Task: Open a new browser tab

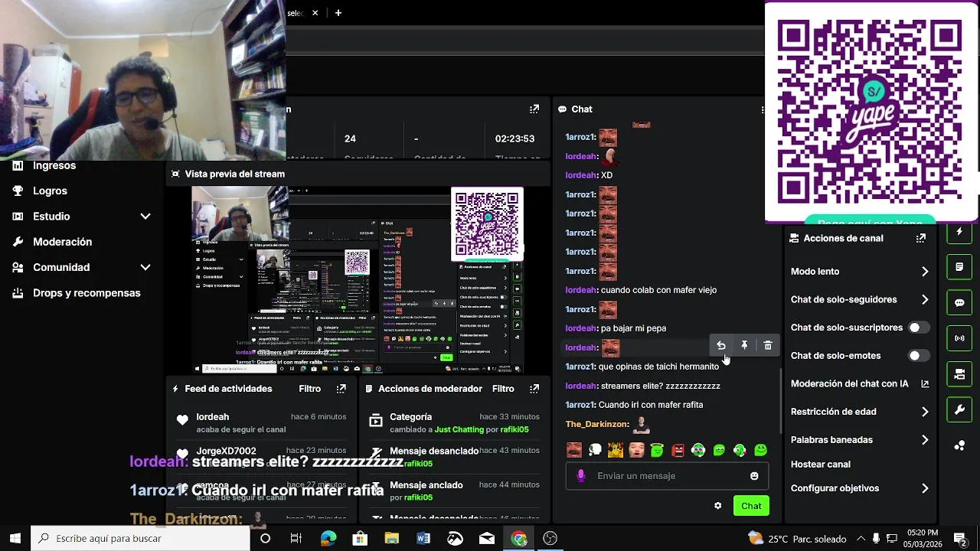Action: (338, 13)
